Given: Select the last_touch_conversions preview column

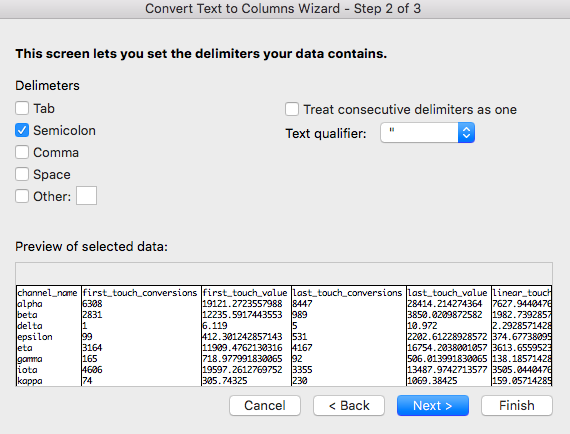Looking at the screenshot, I should [349, 336].
